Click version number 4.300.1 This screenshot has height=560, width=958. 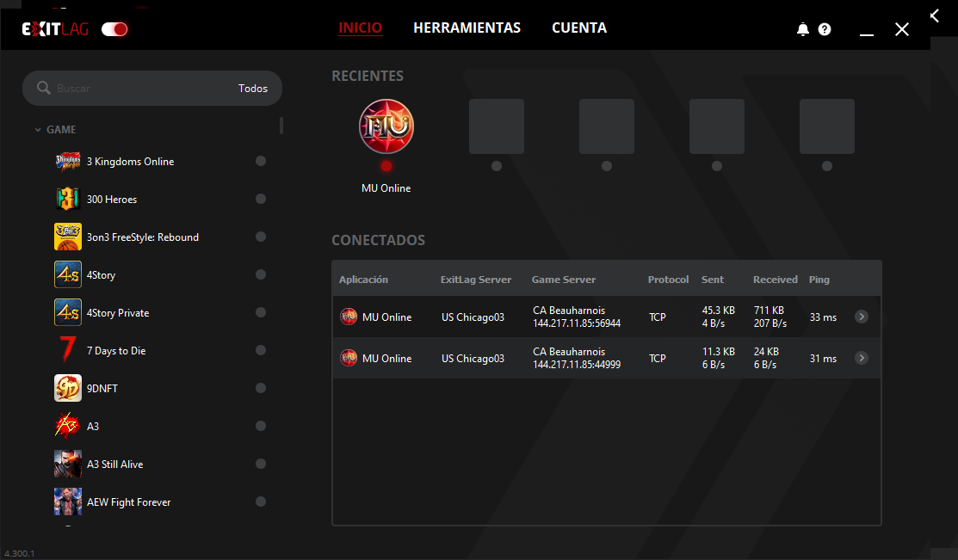coord(20,554)
